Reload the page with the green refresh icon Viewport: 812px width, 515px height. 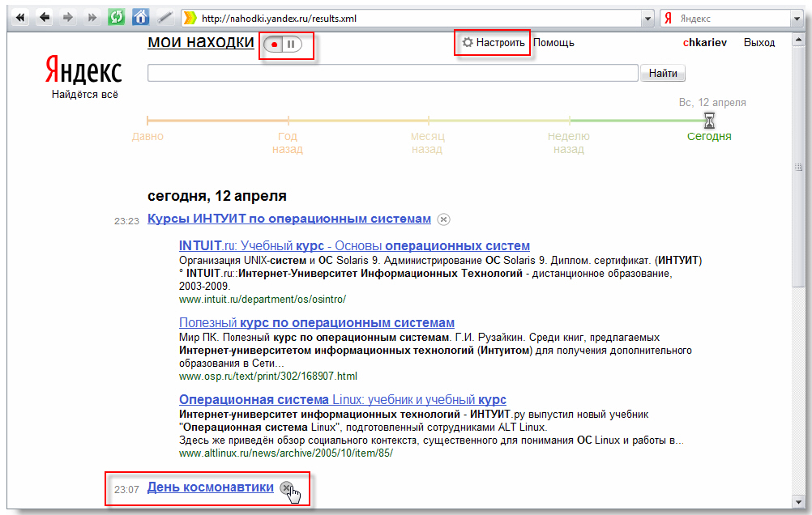click(x=116, y=17)
